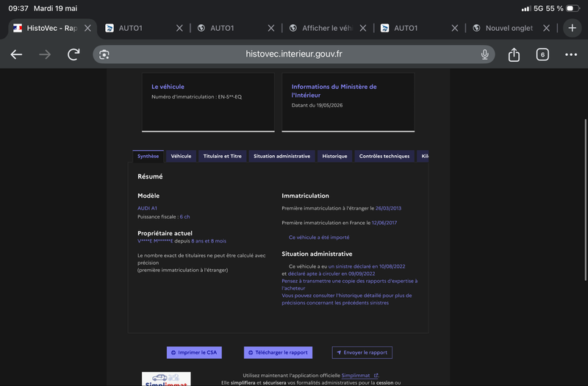Screen dimensions: 588x386
Task: Select the Titulaire et Titre tab
Action: tap(223, 156)
